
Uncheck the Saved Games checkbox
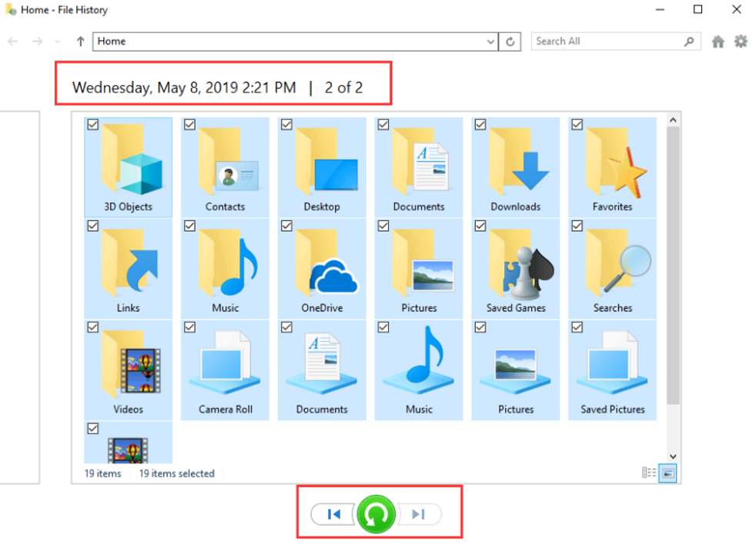pos(480,226)
